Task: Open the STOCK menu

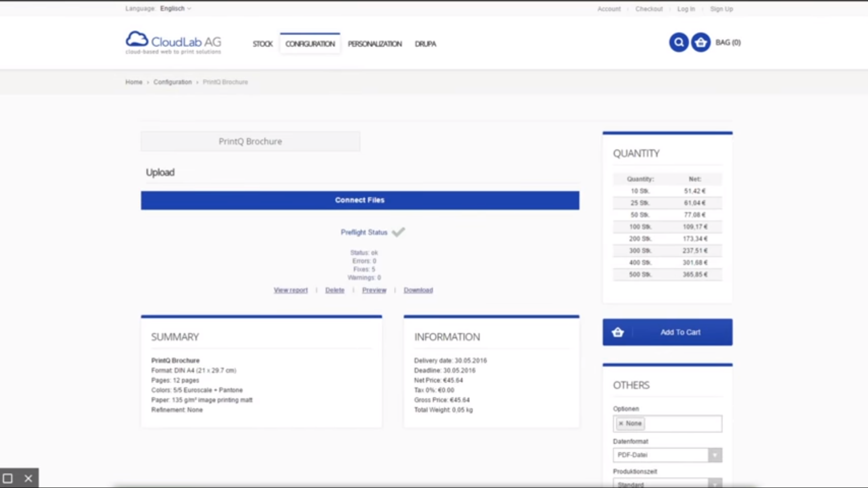Action: 263,44
